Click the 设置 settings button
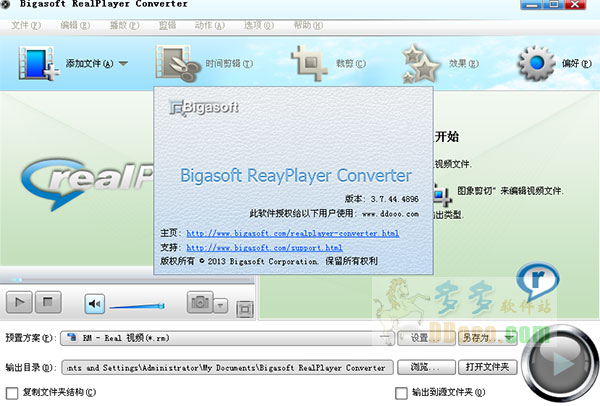 click(426, 338)
